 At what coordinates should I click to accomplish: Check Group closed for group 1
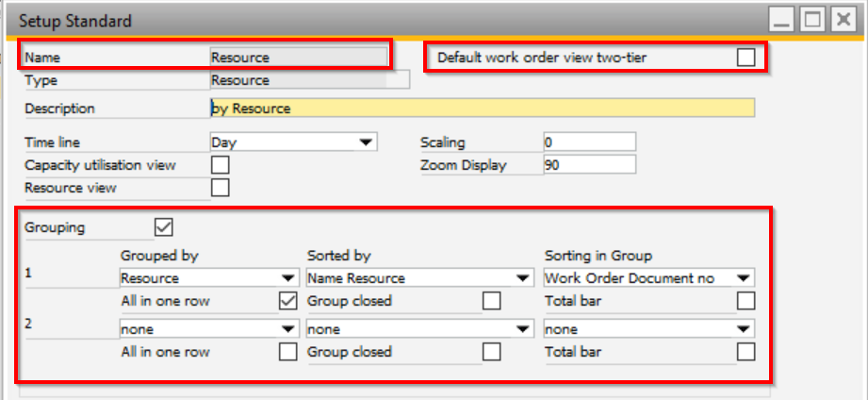(491, 301)
